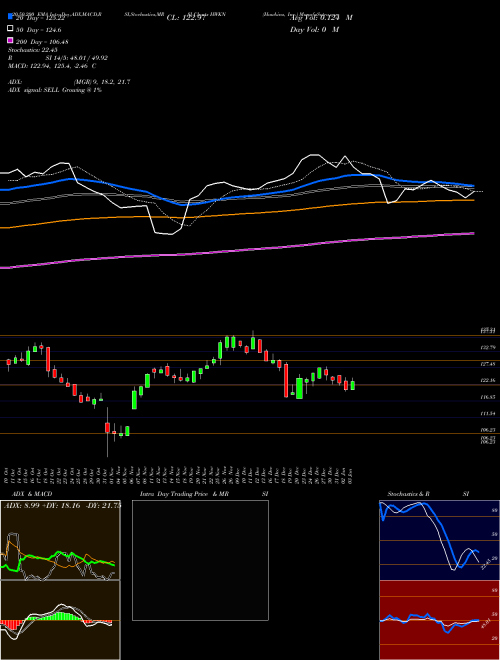Select the '200 Day = 106.48' legend text
Image resolution: width=500 pixels, height=660 pixels.
42,42
